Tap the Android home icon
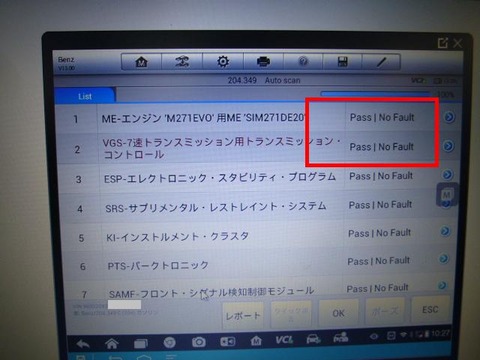This screenshot has height=360, width=480. click(x=112, y=343)
